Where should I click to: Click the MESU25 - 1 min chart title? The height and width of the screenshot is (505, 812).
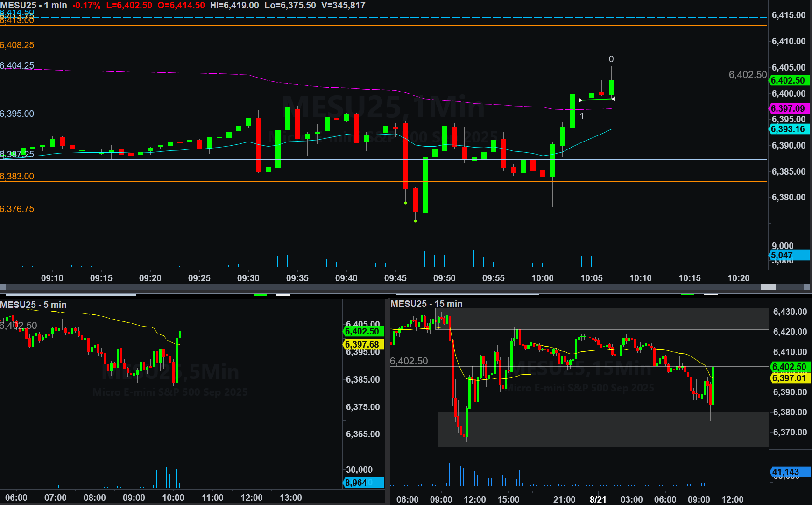(34, 5)
